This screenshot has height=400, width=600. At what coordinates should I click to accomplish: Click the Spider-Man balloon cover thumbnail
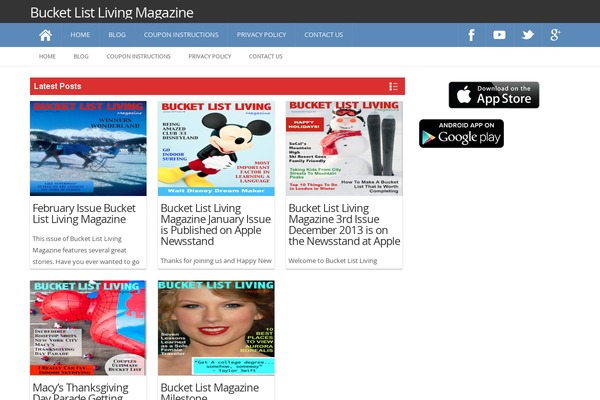click(x=88, y=328)
